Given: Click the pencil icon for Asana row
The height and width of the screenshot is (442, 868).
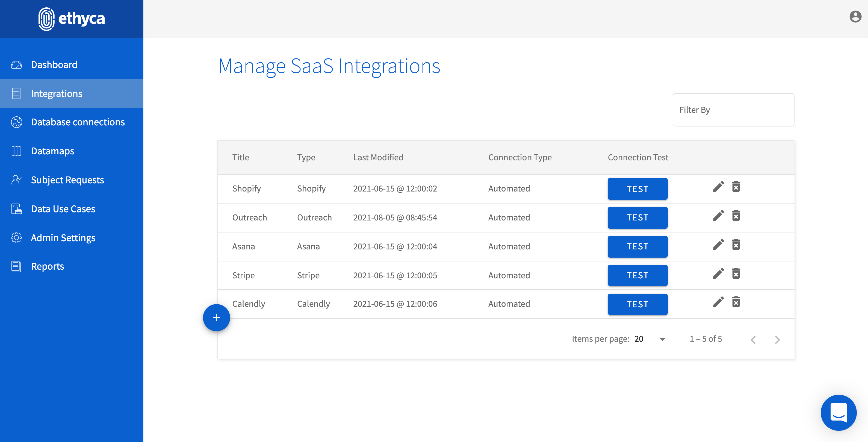Looking at the screenshot, I should pyautogui.click(x=718, y=245).
